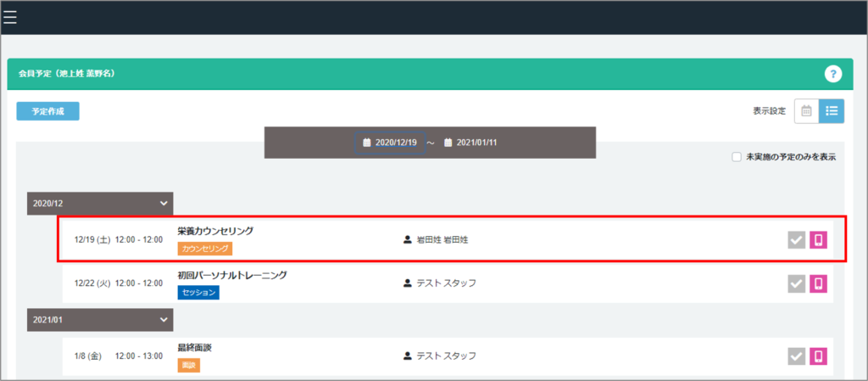This screenshot has width=868, height=381.
Task: Open the 初回パーソナルトレーニング appointment title
Action: (x=232, y=275)
